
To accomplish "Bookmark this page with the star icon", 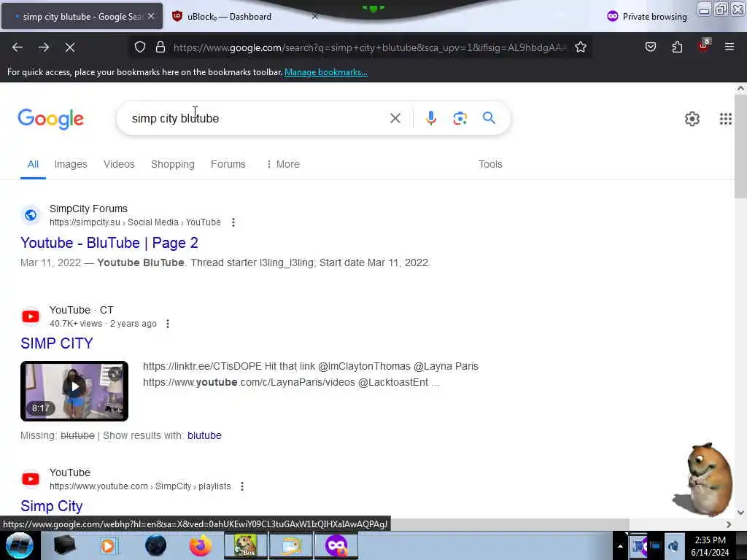I will 580,47.
